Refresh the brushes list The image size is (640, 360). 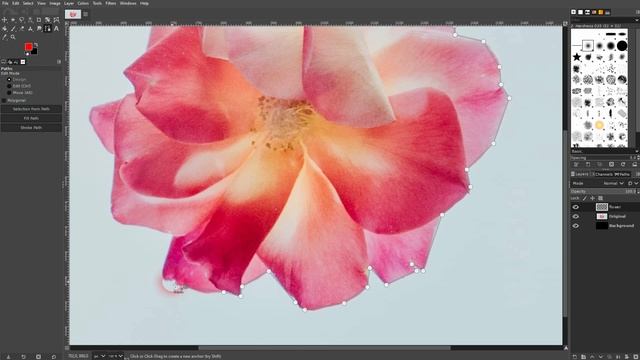click(x=623, y=164)
